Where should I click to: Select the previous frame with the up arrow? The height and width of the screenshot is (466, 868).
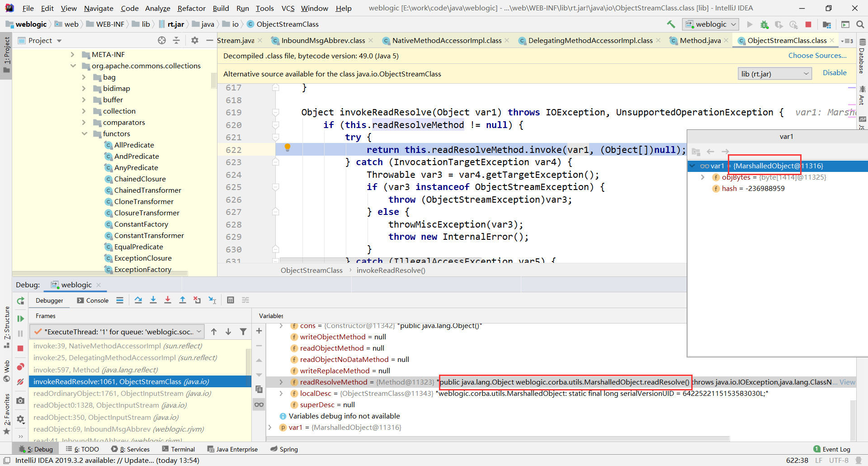[214, 332]
